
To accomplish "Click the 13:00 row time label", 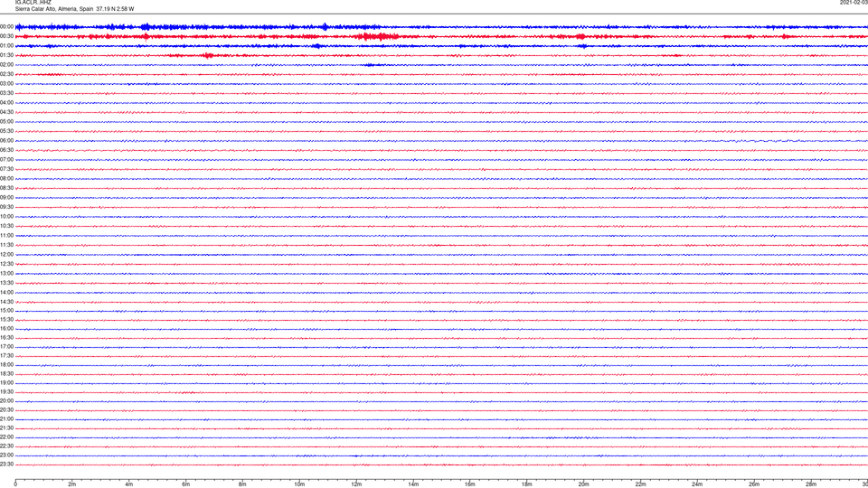I will [6, 273].
